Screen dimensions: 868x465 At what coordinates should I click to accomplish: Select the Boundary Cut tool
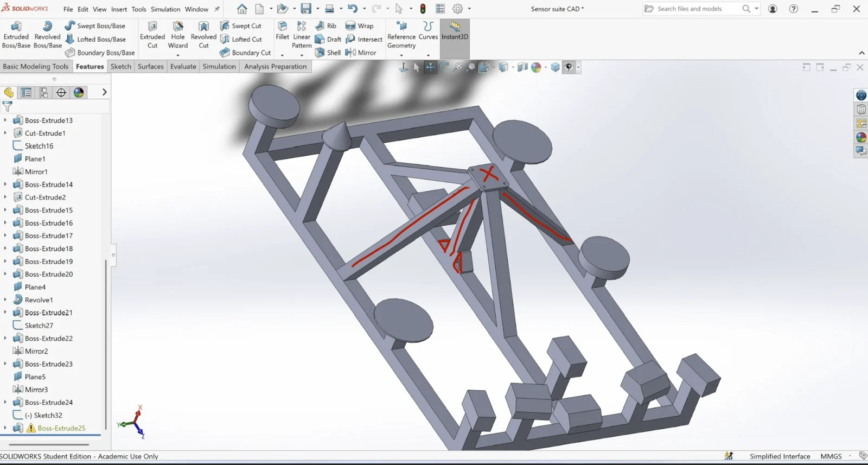pyautogui.click(x=245, y=53)
